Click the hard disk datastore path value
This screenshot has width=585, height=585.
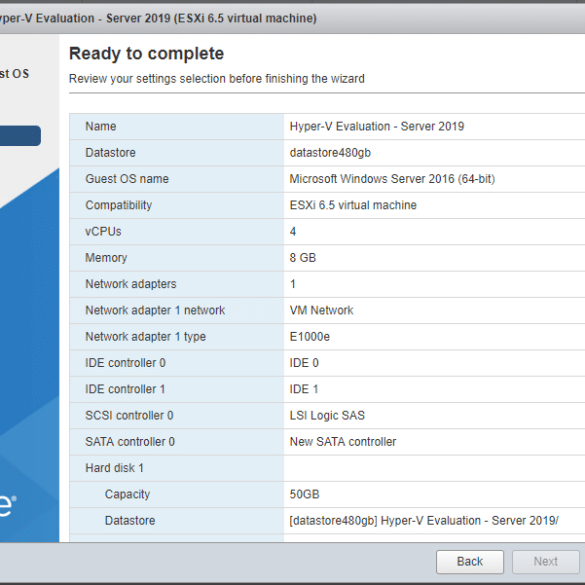point(424,520)
